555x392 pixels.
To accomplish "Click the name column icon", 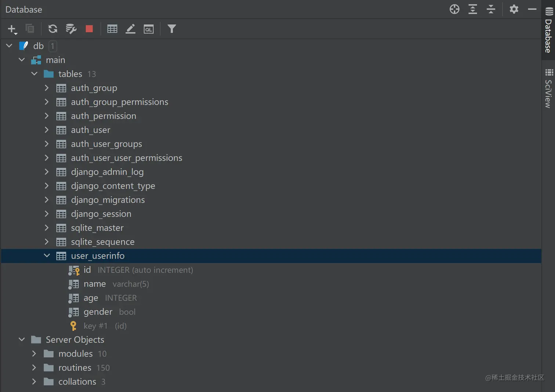I will pos(73,284).
